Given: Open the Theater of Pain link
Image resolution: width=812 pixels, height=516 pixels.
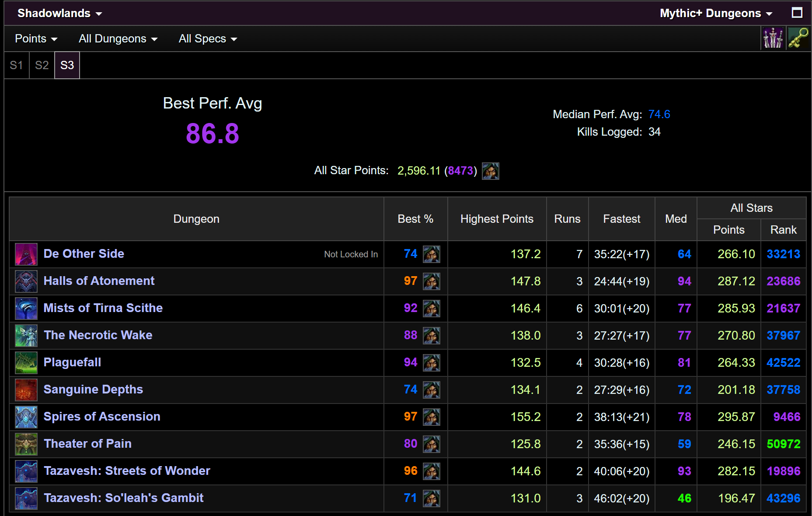Looking at the screenshot, I should 87,443.
